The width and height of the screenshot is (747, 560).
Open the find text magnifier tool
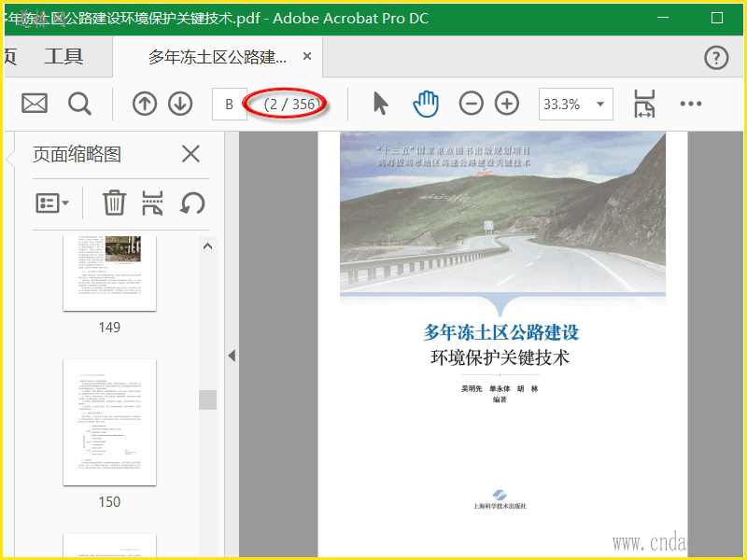click(79, 104)
